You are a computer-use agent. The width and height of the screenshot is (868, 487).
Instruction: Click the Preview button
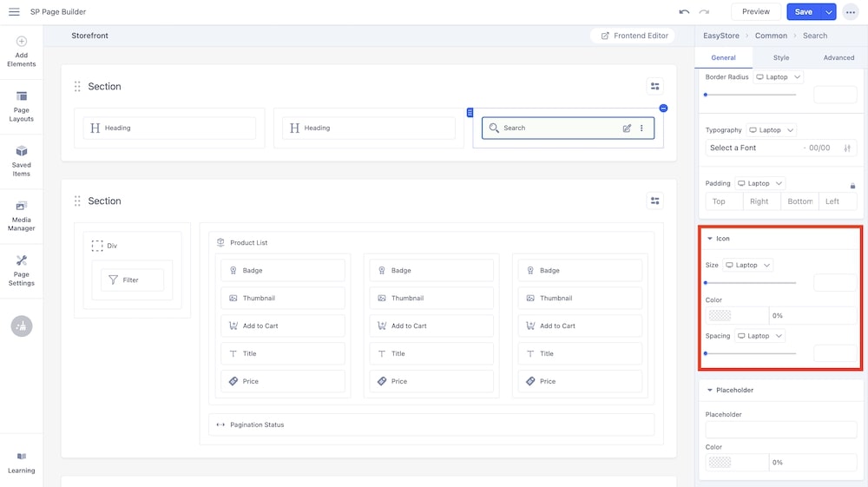(x=755, y=12)
